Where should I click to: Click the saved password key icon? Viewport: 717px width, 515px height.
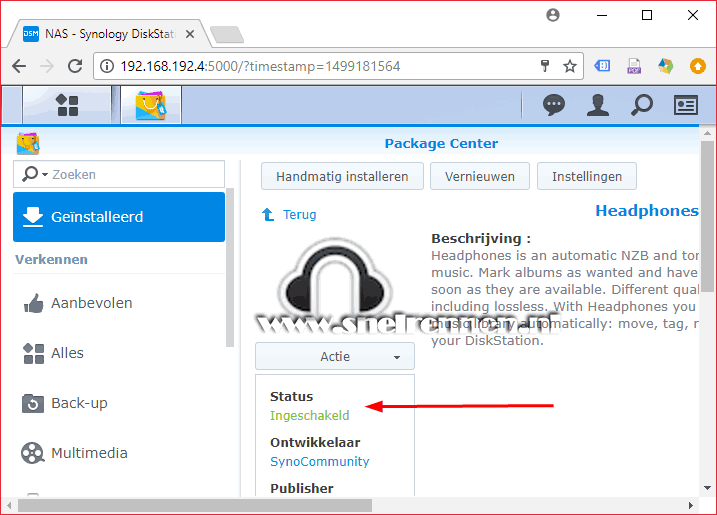pyautogui.click(x=545, y=66)
